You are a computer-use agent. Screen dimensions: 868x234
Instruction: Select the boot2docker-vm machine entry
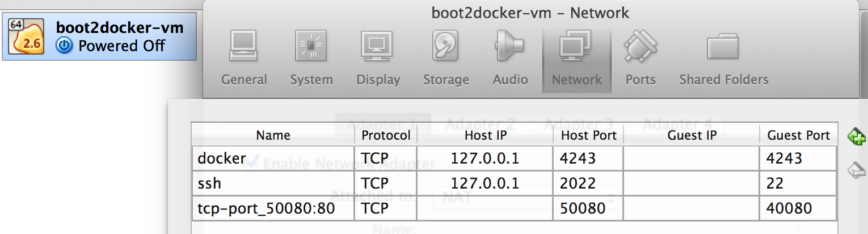(x=99, y=37)
